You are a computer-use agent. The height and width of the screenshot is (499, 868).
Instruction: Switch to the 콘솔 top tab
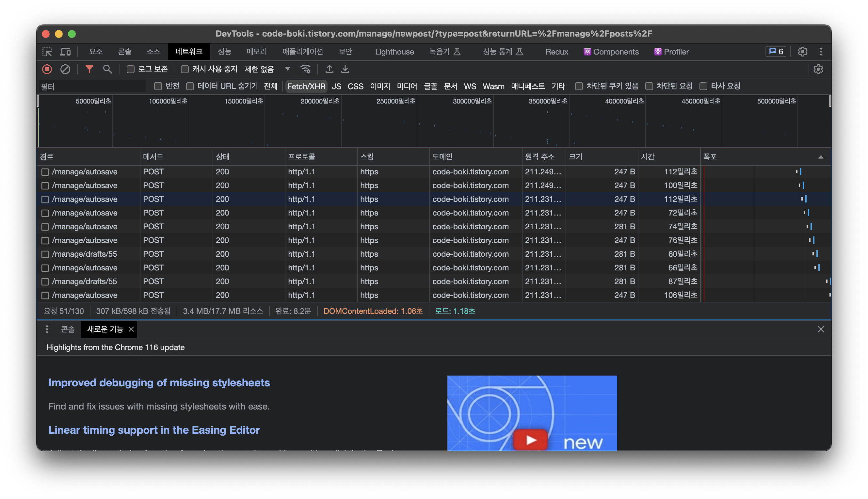pos(124,52)
